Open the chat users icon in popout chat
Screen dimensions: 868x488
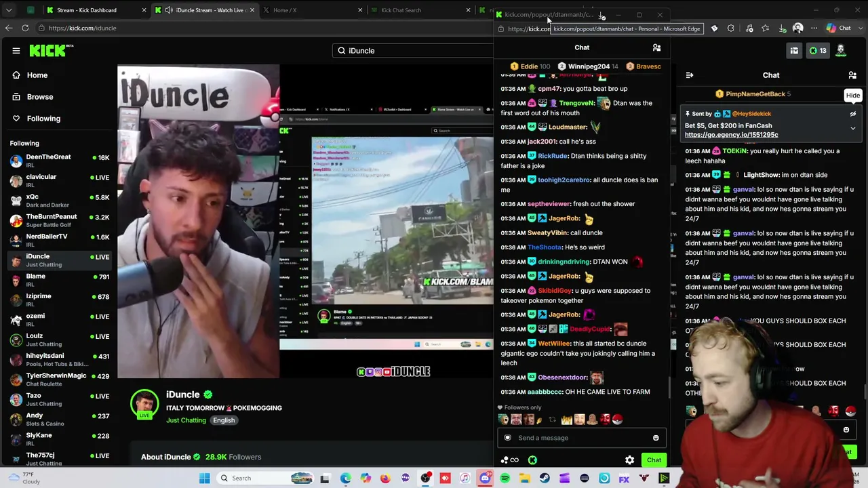pos(656,47)
